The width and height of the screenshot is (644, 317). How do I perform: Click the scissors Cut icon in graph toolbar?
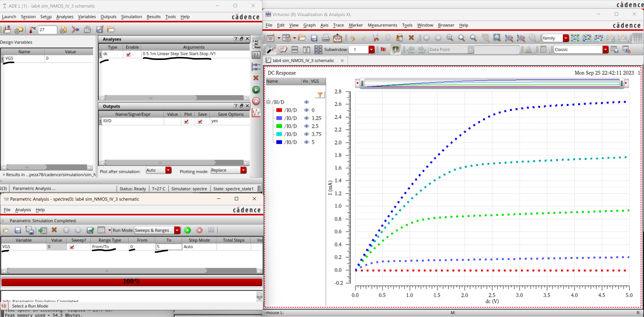(376, 38)
